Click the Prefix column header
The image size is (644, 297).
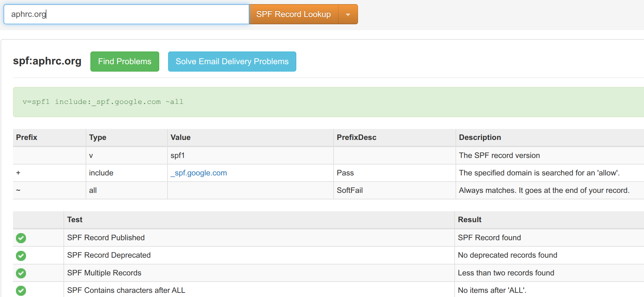27,138
